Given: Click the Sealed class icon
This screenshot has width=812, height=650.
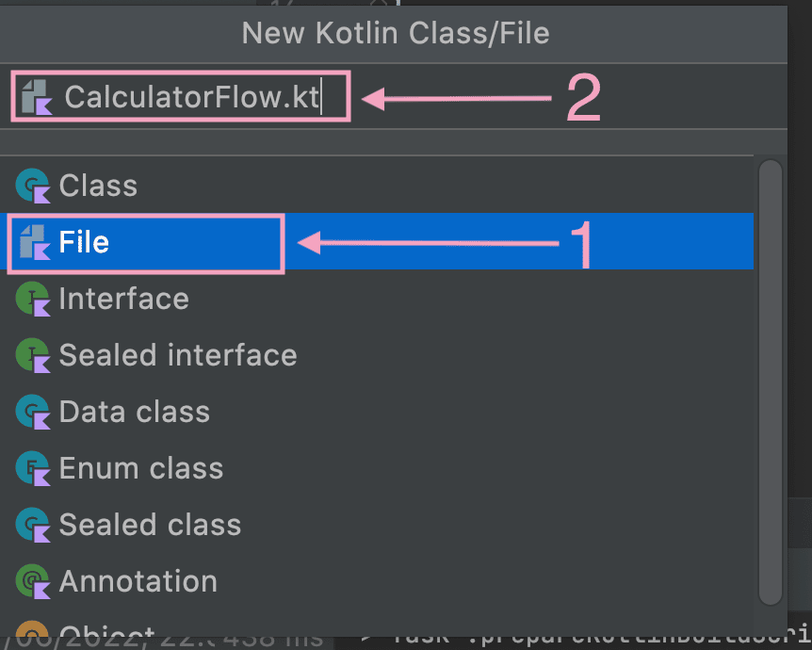Looking at the screenshot, I should 33,525.
